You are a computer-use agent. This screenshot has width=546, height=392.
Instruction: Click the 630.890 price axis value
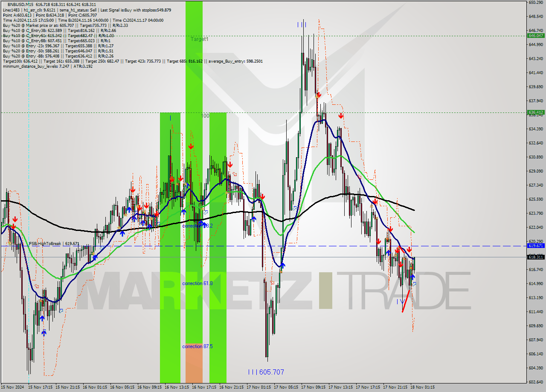(535, 157)
